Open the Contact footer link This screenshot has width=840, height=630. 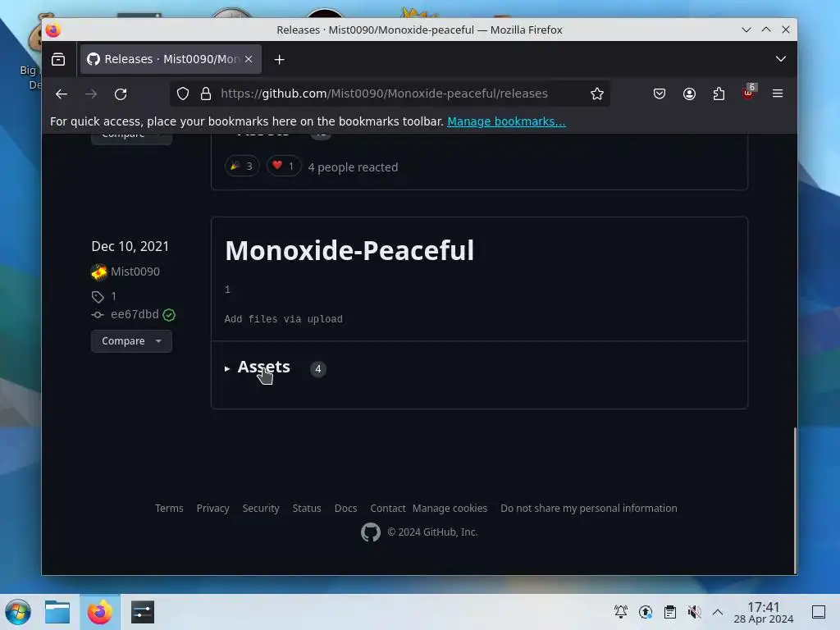[x=388, y=509]
